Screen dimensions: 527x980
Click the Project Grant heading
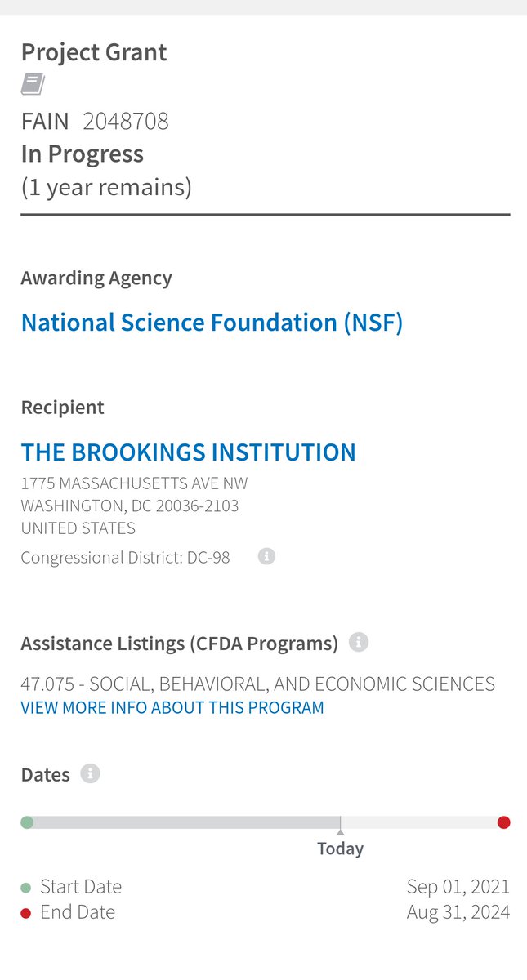(94, 52)
